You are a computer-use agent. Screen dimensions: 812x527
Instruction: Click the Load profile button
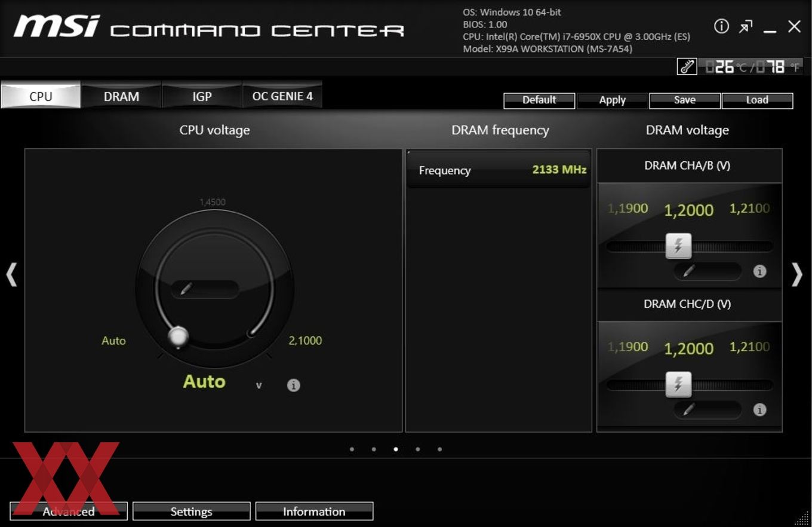[x=757, y=100]
